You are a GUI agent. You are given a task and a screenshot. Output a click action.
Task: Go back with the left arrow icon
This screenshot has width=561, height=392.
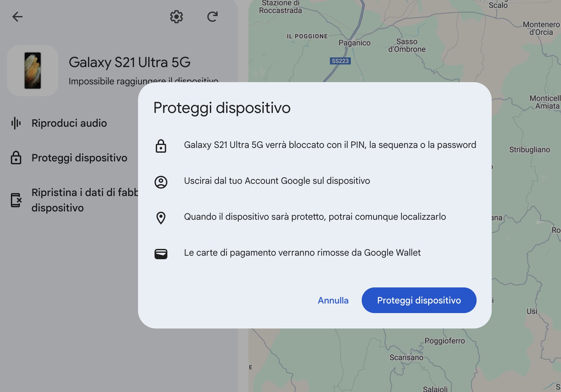tap(17, 17)
